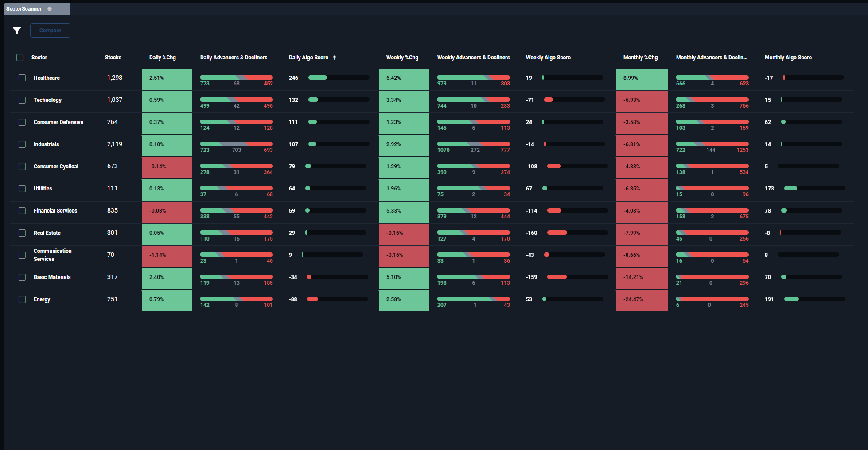The width and height of the screenshot is (868, 450).
Task: Close the SectorScanner tab dot icon
Action: pyautogui.click(x=50, y=9)
